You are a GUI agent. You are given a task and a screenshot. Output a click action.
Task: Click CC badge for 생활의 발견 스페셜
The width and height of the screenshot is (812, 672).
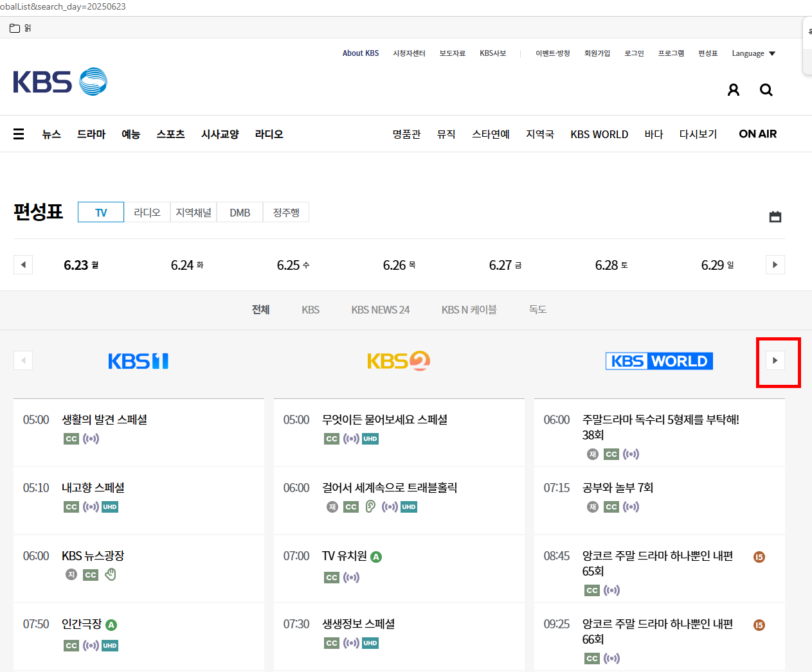tap(71, 439)
